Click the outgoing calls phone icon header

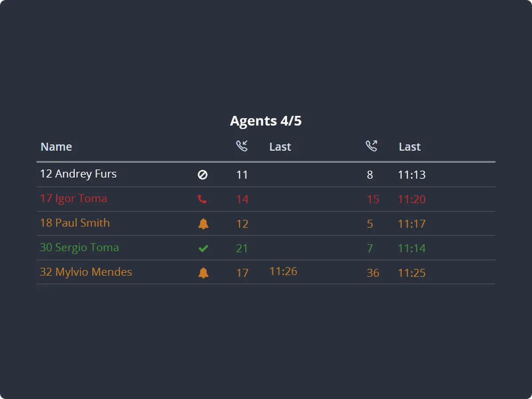[x=371, y=146]
